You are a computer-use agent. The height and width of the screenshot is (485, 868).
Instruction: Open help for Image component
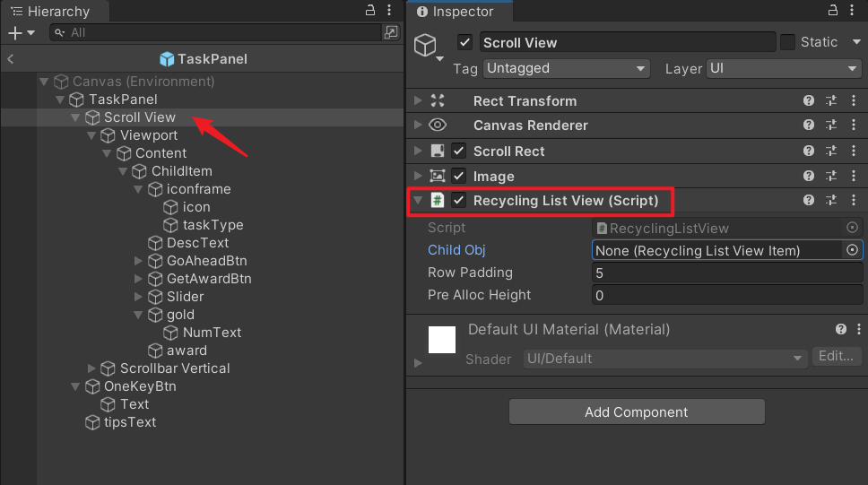809,176
